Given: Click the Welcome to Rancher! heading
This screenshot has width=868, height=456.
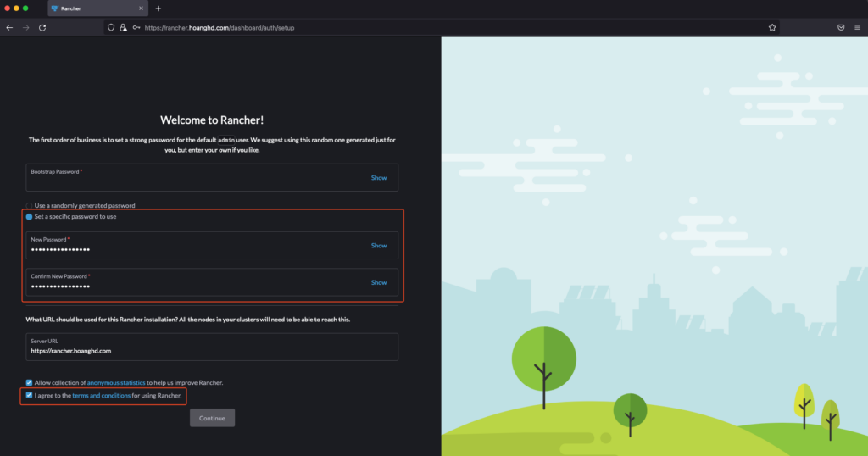Looking at the screenshot, I should click(x=212, y=120).
